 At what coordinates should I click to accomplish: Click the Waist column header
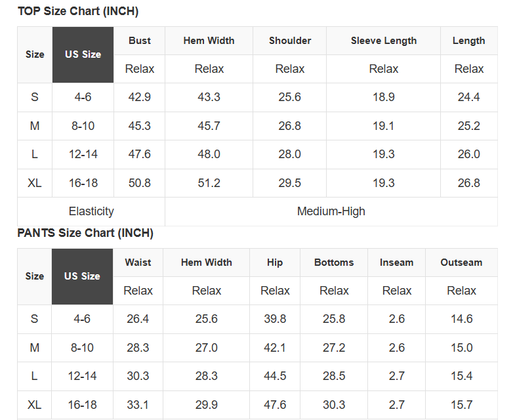click(138, 262)
